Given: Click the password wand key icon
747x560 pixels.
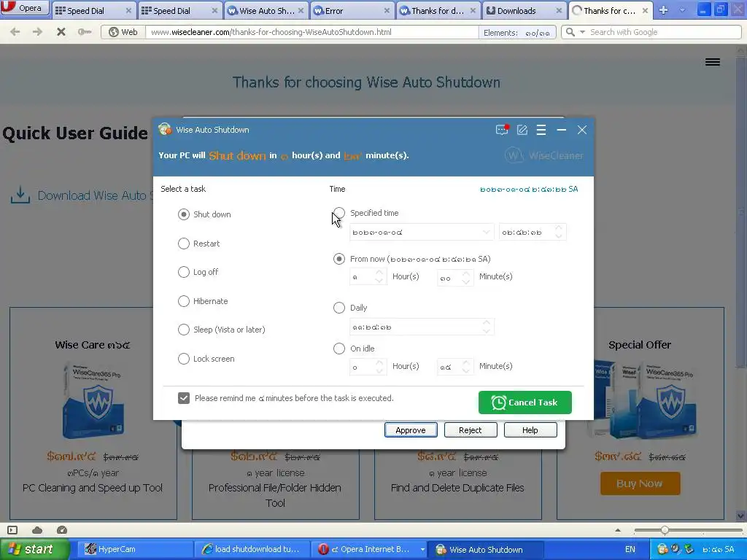Looking at the screenshot, I should [85, 32].
